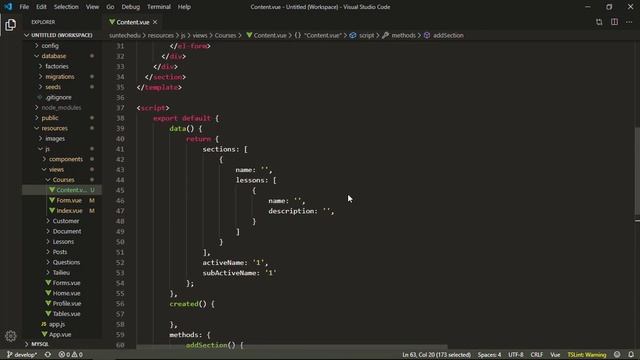Expand the public folder
The height and width of the screenshot is (360, 640).
[50, 118]
